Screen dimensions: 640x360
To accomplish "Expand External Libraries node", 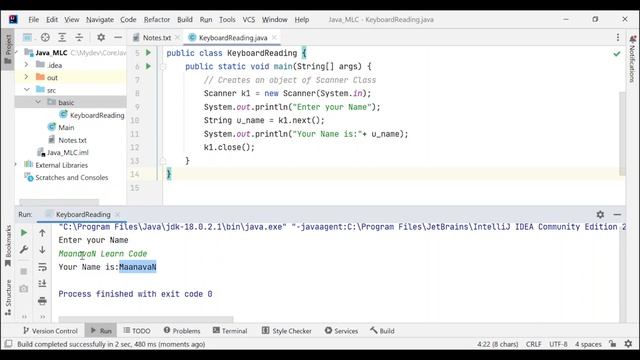I will click(16, 165).
